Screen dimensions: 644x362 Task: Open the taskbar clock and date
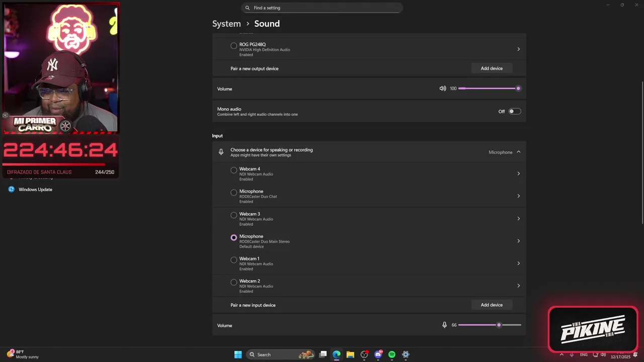pos(620,355)
